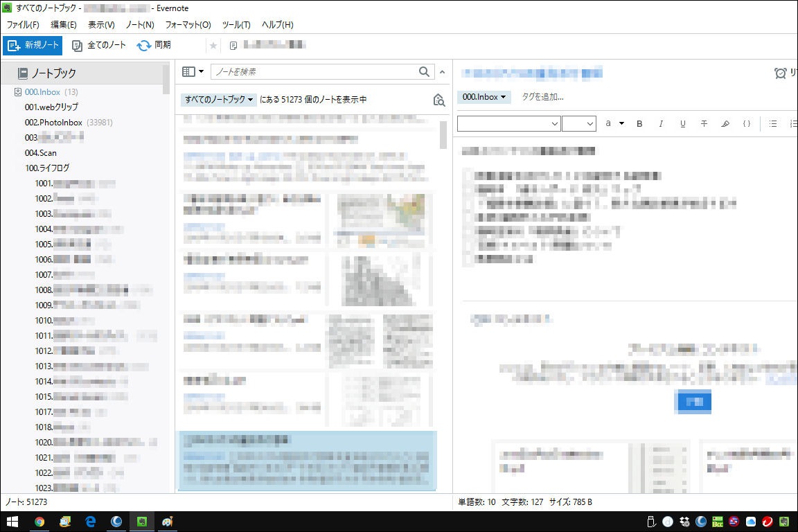Click the Dropbox tray icon
The image size is (798, 532).
point(684,522)
